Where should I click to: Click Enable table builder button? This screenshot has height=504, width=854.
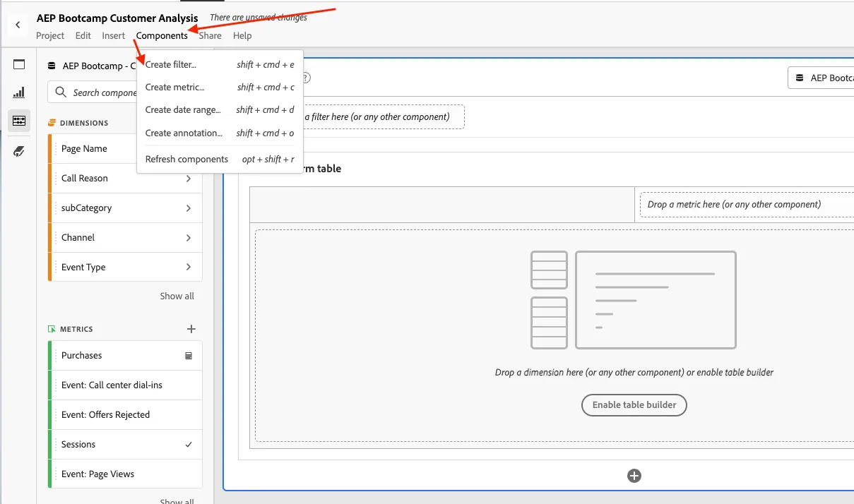pyautogui.click(x=634, y=405)
